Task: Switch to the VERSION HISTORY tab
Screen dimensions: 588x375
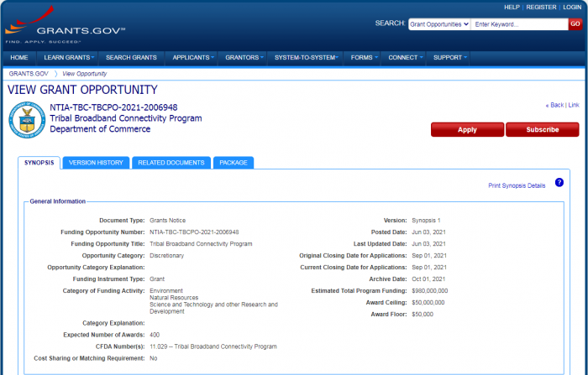Action: (96, 163)
